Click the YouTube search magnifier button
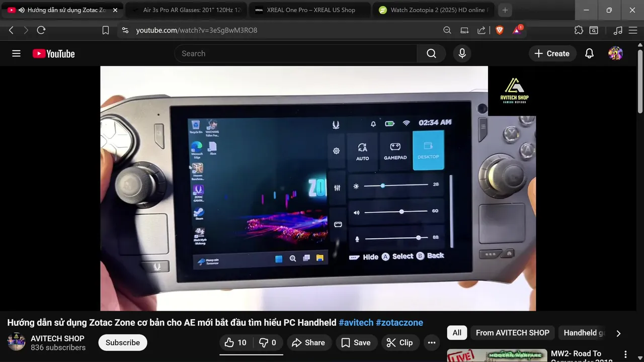Image resolution: width=644 pixels, height=362 pixels. (431, 53)
